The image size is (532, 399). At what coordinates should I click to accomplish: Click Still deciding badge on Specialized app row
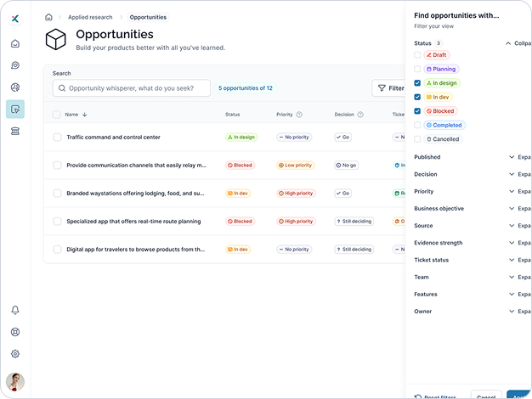(x=354, y=222)
